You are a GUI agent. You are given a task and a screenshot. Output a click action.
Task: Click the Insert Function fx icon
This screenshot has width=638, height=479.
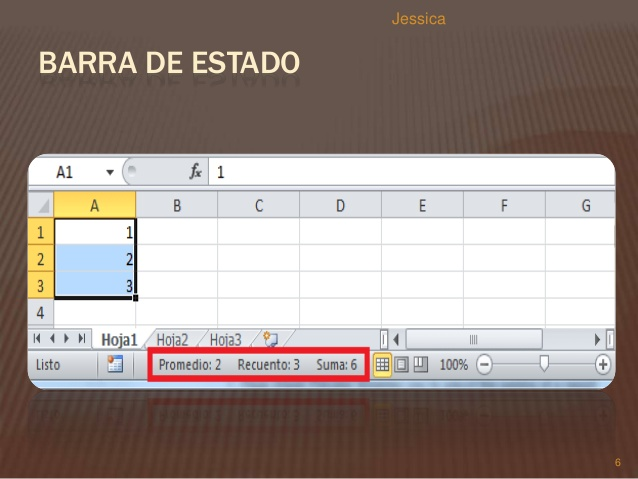click(196, 172)
